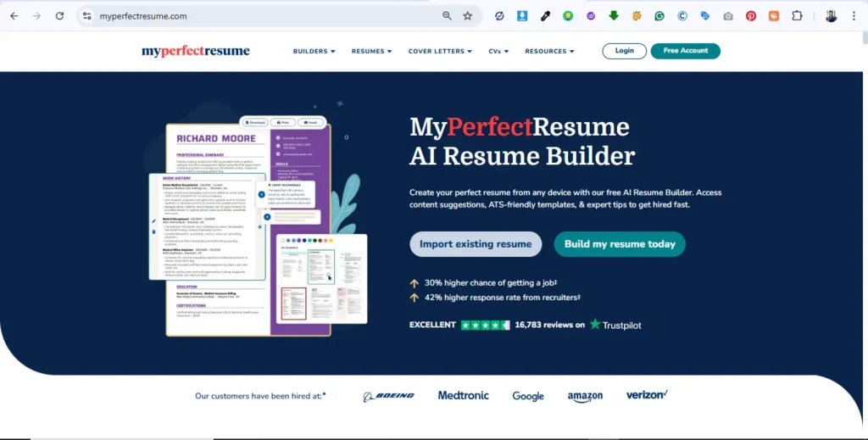
Task: Click the myperfectresume logo
Action: (196, 51)
